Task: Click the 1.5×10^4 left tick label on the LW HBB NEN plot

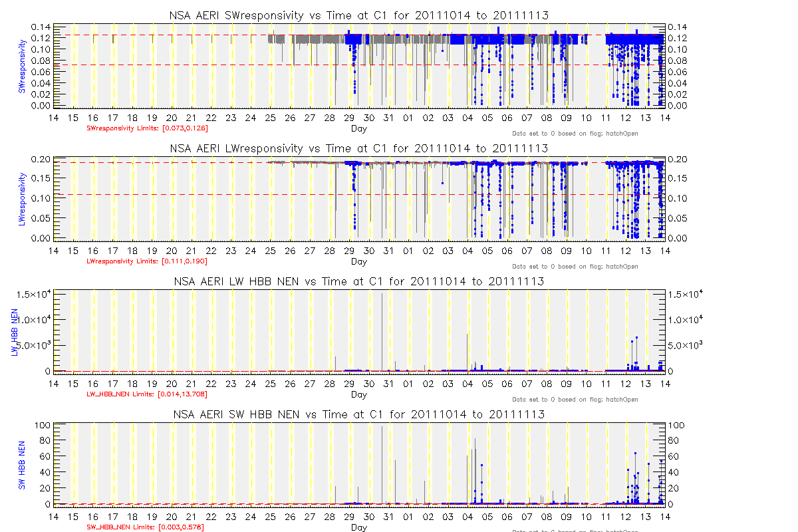Action: (32, 295)
